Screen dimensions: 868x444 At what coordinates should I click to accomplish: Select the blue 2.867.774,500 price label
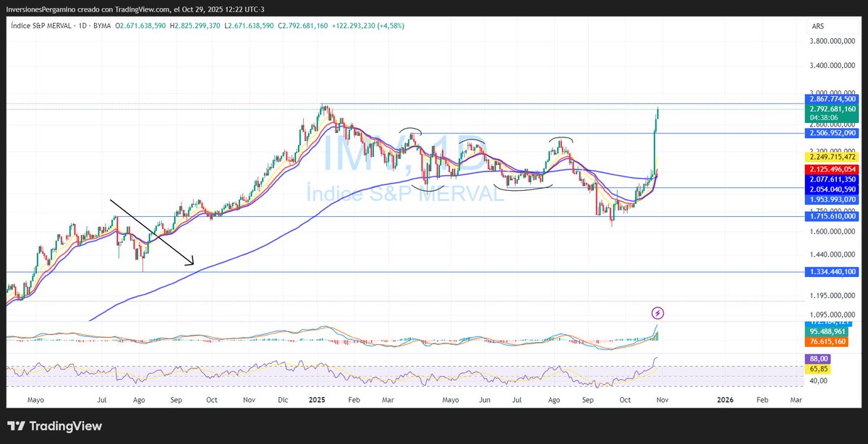coord(832,99)
